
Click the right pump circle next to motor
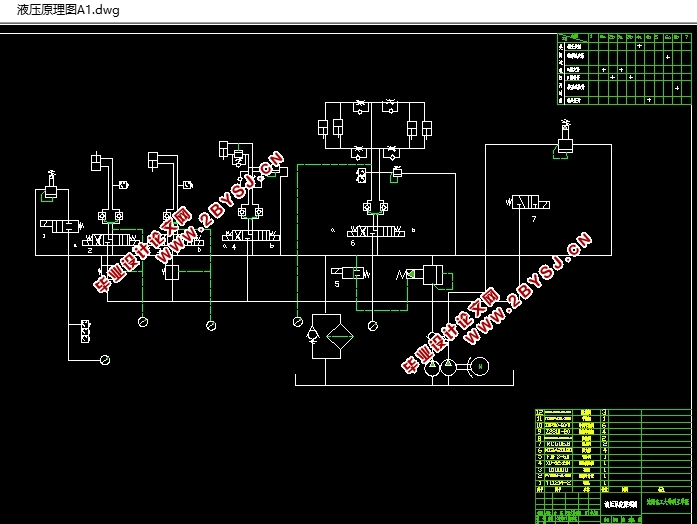pos(448,367)
